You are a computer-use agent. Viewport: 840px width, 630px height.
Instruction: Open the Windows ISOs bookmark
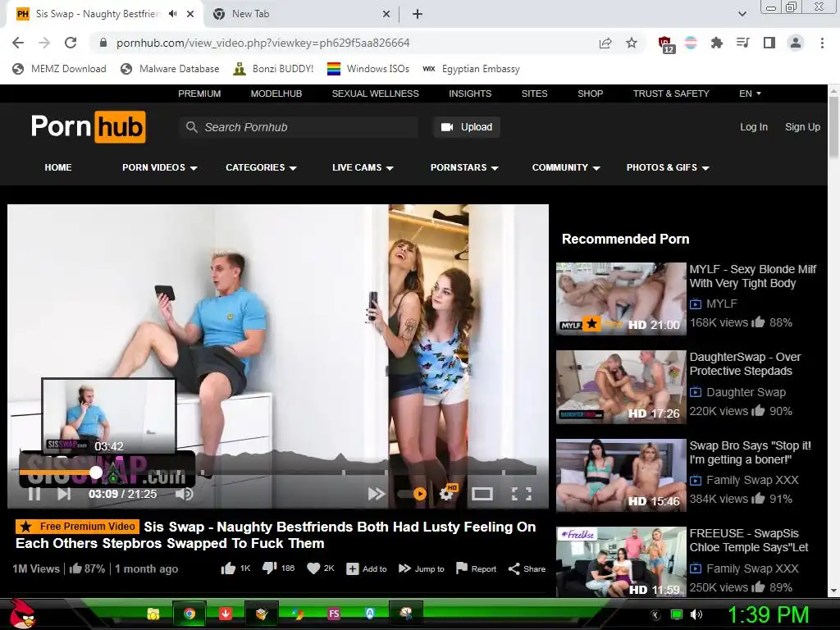tap(368, 69)
